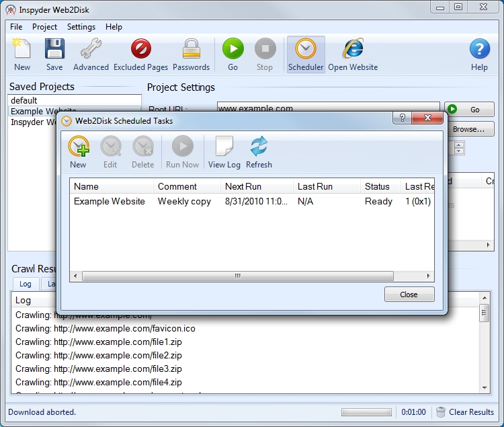Create New scheduled task in dialog

[x=78, y=152]
